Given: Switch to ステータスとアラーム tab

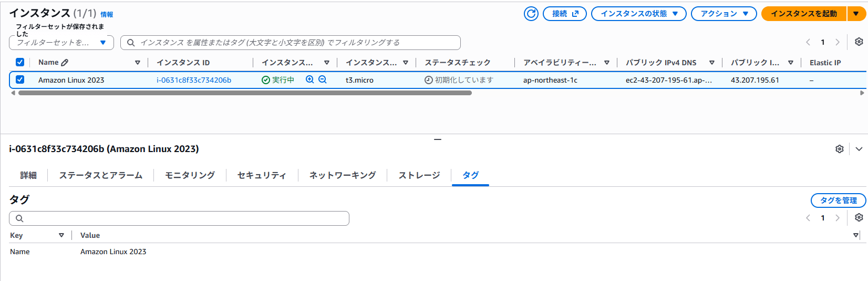Looking at the screenshot, I should 101,175.
